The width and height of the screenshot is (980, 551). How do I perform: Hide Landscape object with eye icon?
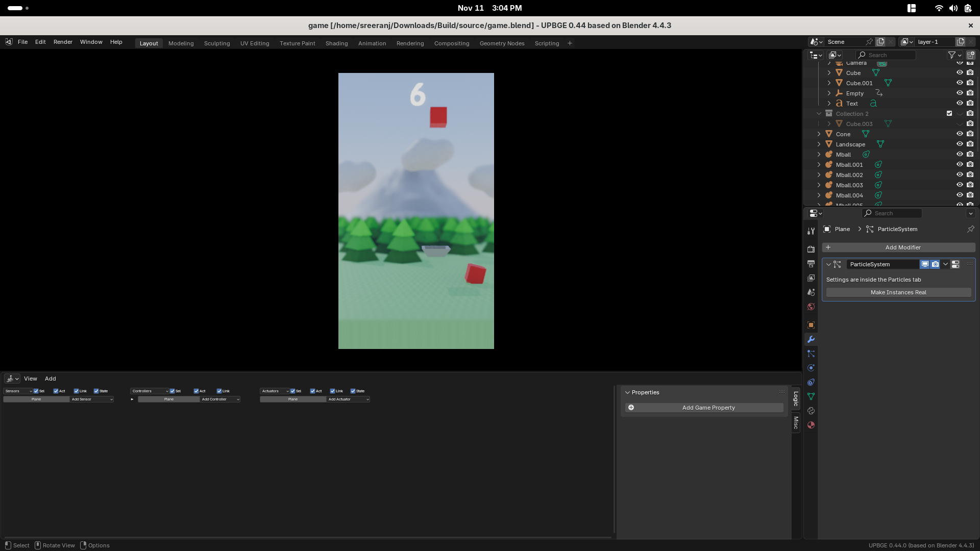tap(959, 144)
